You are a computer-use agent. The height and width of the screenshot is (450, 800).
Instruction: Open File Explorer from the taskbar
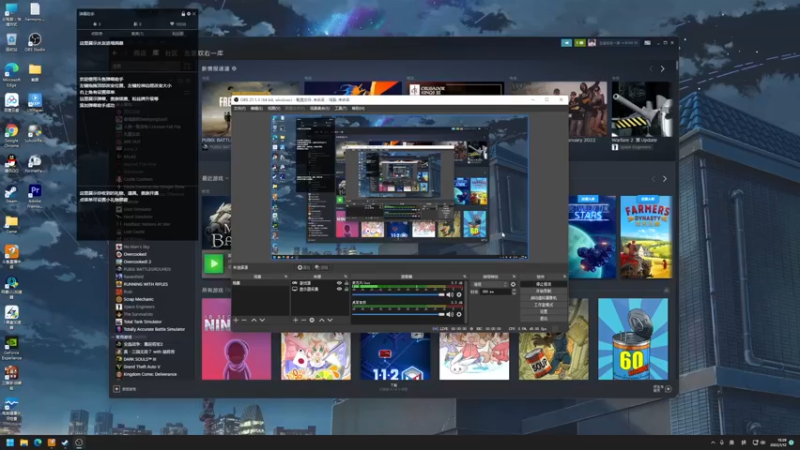coord(23,442)
